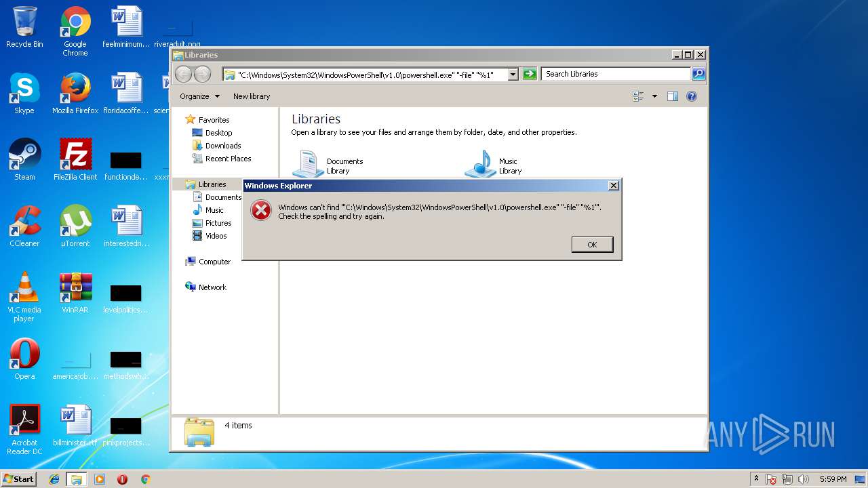Viewport: 868px width, 488px height.
Task: Select Libraries in navigation pane
Action: (x=206, y=184)
